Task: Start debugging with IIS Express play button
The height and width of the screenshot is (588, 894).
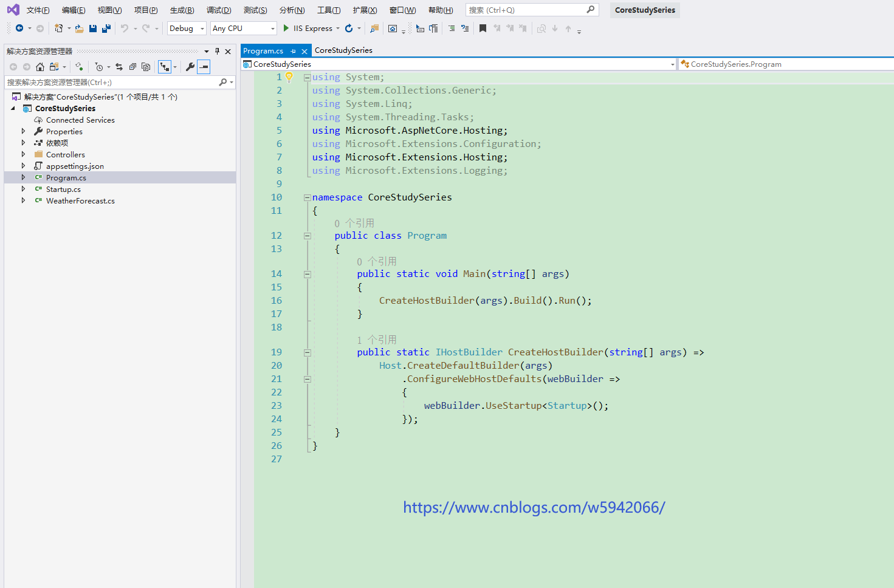Action: click(x=286, y=29)
